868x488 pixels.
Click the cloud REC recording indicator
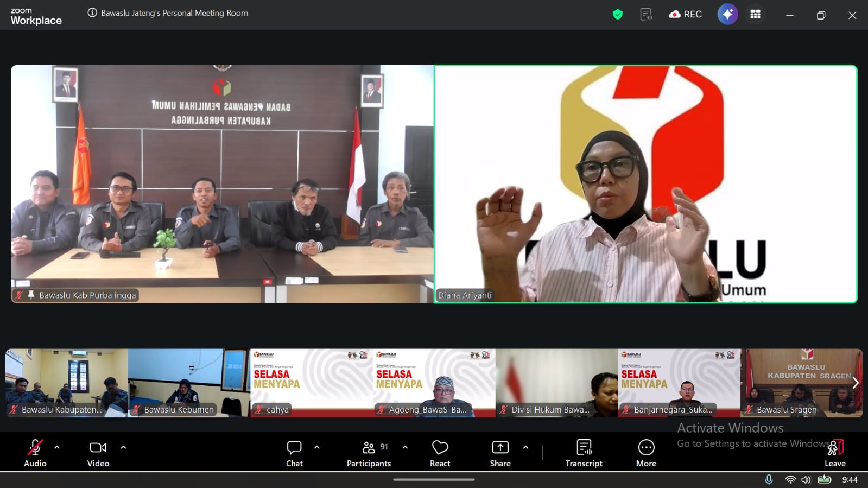[x=685, y=14]
